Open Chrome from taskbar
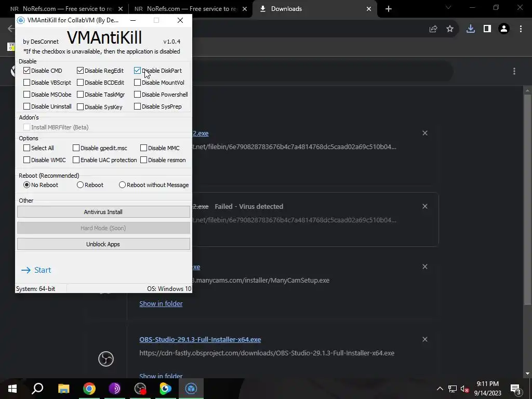 click(89, 389)
